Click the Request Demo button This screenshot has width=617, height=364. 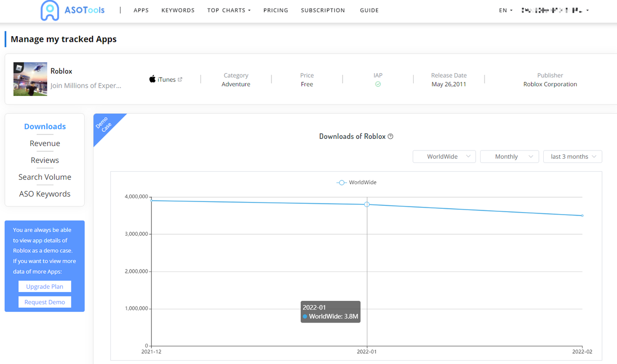(44, 302)
